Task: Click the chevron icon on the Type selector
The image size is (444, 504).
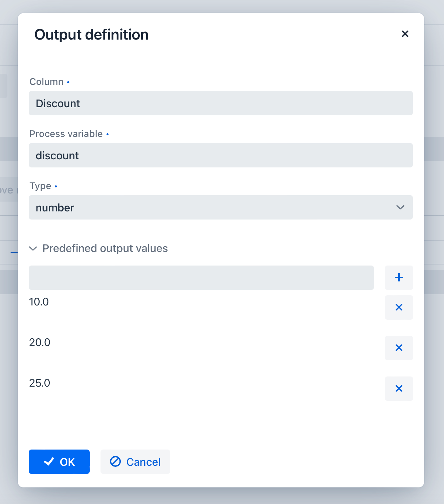Action: pyautogui.click(x=400, y=207)
